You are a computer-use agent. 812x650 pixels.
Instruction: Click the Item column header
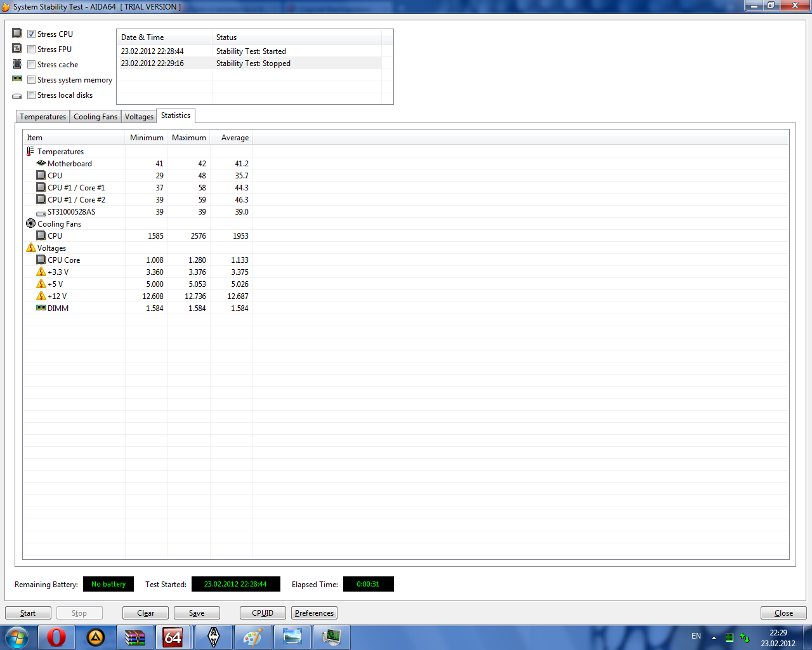[x=74, y=138]
